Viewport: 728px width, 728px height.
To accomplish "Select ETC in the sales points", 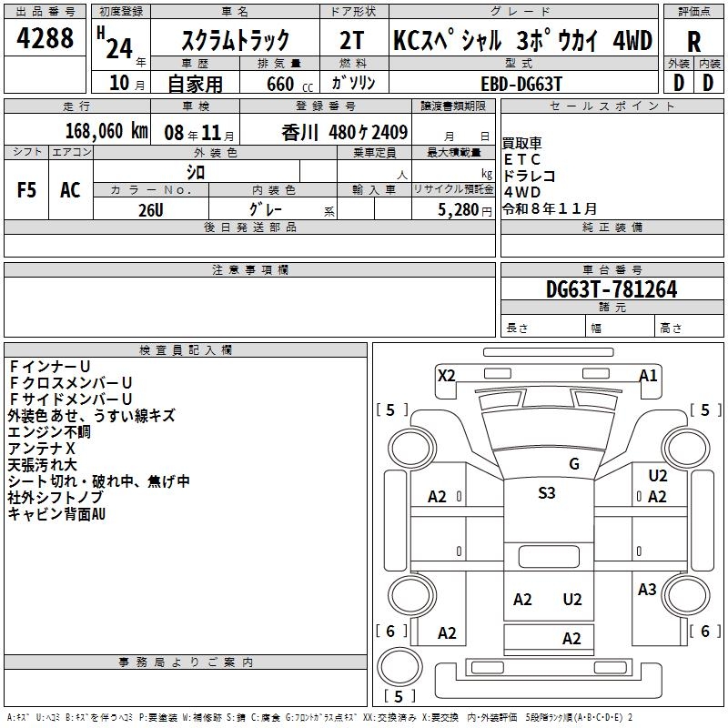I will [x=522, y=160].
